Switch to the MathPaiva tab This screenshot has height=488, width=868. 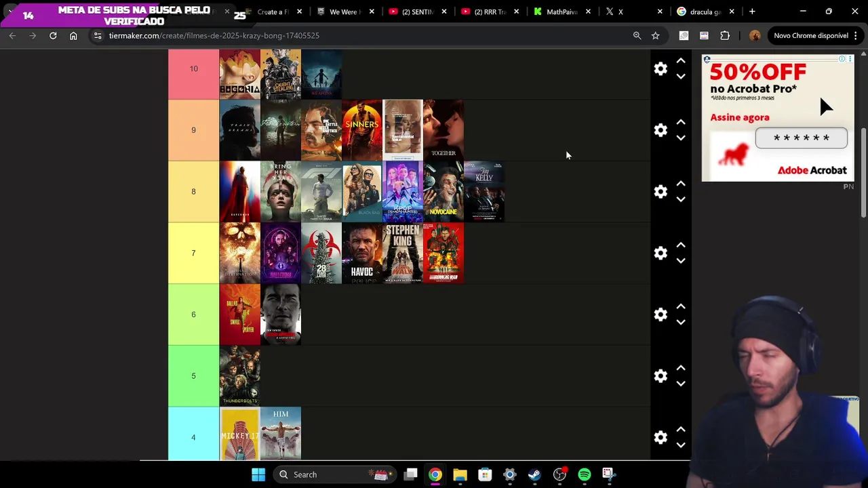[561, 12]
